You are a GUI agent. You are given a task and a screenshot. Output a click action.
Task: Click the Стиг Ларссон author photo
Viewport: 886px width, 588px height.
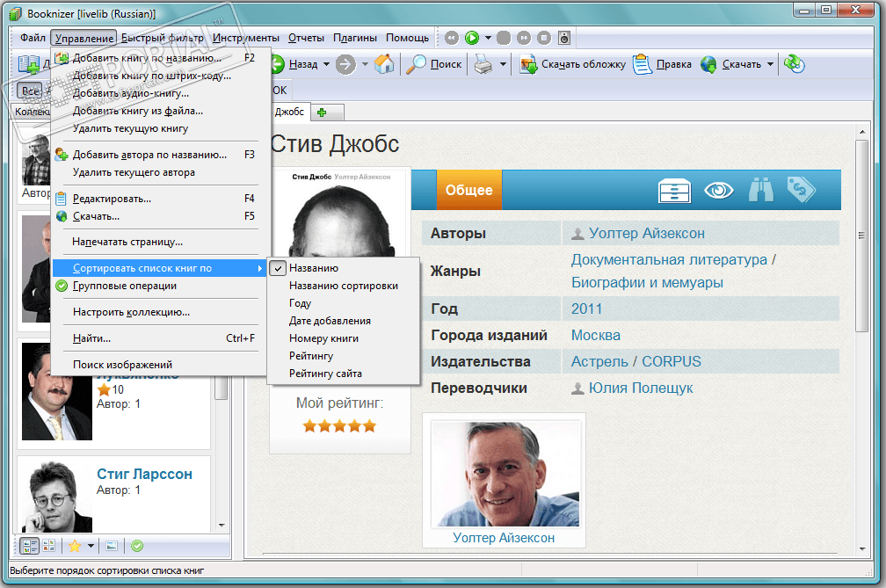[57, 497]
